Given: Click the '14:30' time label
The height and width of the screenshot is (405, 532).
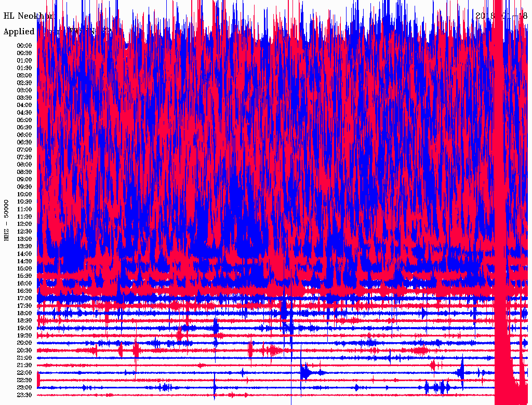Looking at the screenshot, I should 24,262.
